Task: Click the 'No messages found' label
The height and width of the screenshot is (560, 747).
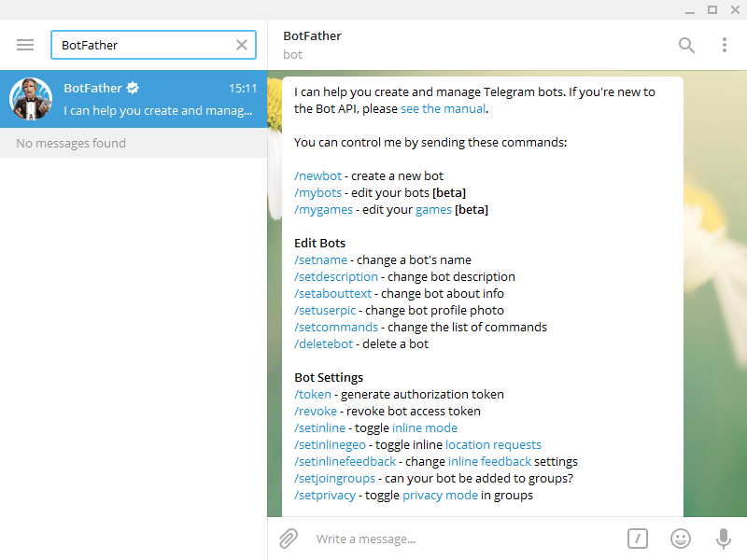Action: [x=71, y=143]
